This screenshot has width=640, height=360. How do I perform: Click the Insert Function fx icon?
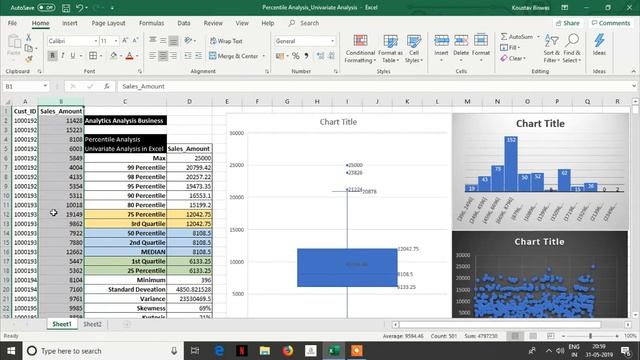(107, 86)
